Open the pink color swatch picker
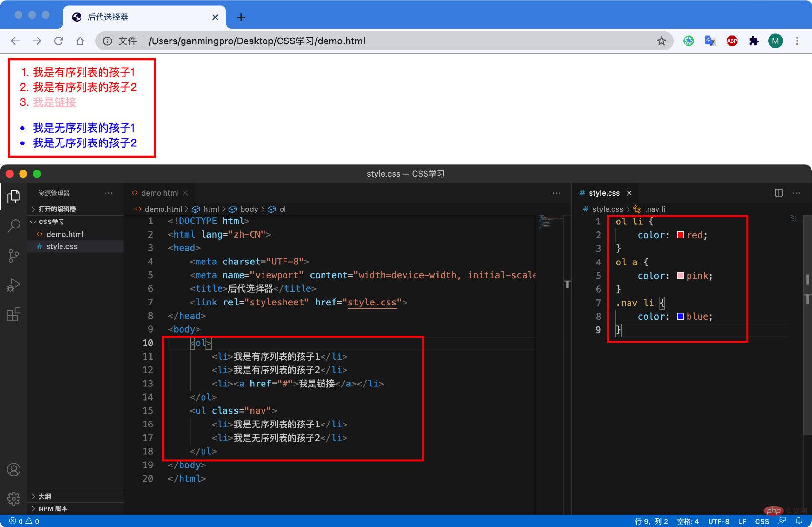 (680, 276)
